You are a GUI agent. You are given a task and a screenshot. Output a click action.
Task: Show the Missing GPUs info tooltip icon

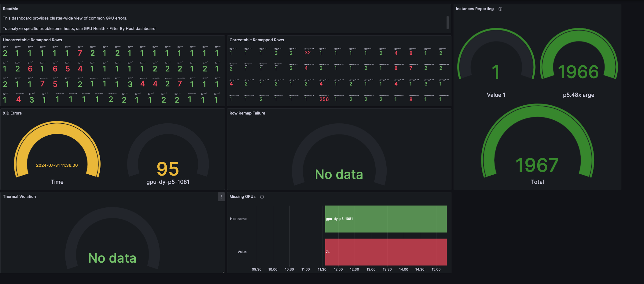262,197
